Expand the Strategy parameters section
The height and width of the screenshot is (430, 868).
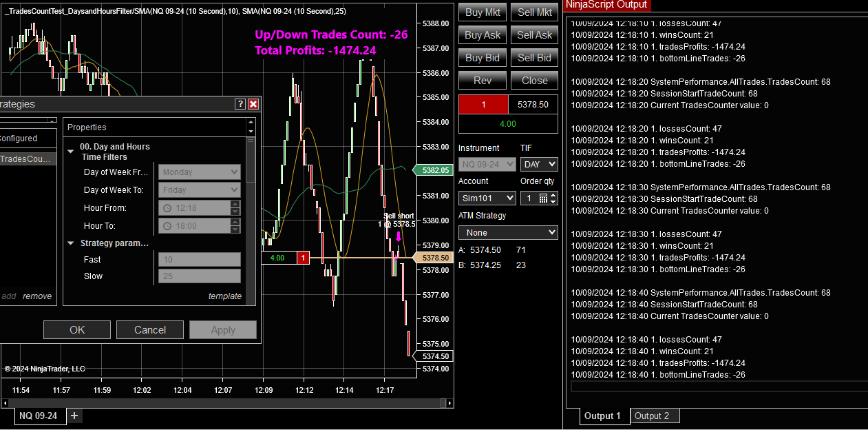coord(71,243)
